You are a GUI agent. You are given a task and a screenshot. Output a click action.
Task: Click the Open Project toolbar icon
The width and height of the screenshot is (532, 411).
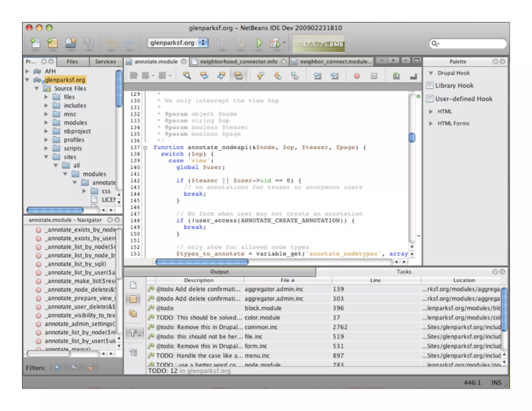click(x=71, y=43)
